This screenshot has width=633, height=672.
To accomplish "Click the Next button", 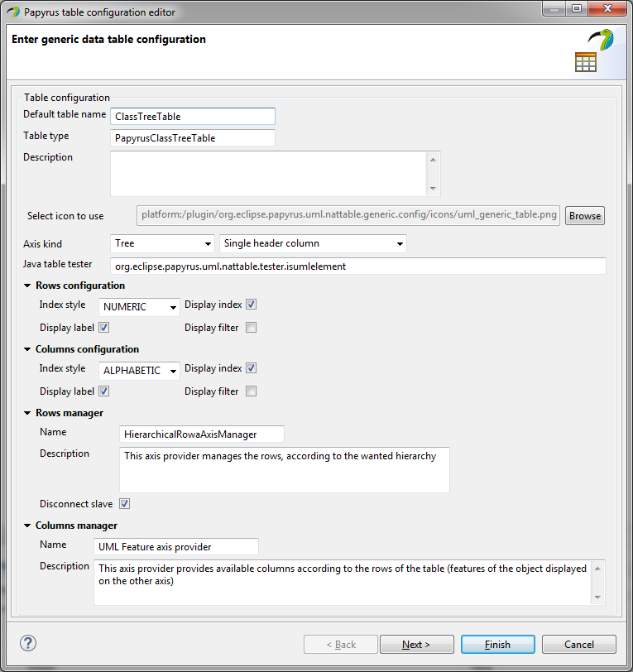I will pos(416,644).
